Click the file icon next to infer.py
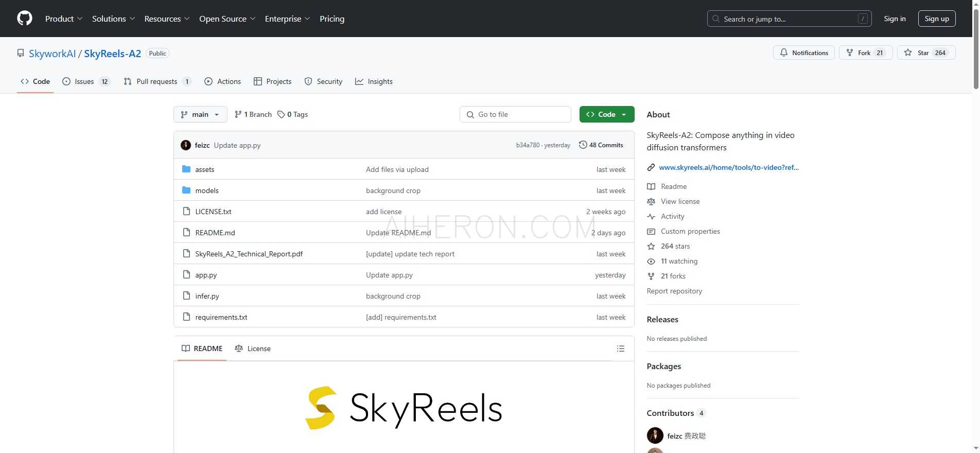 (186, 295)
